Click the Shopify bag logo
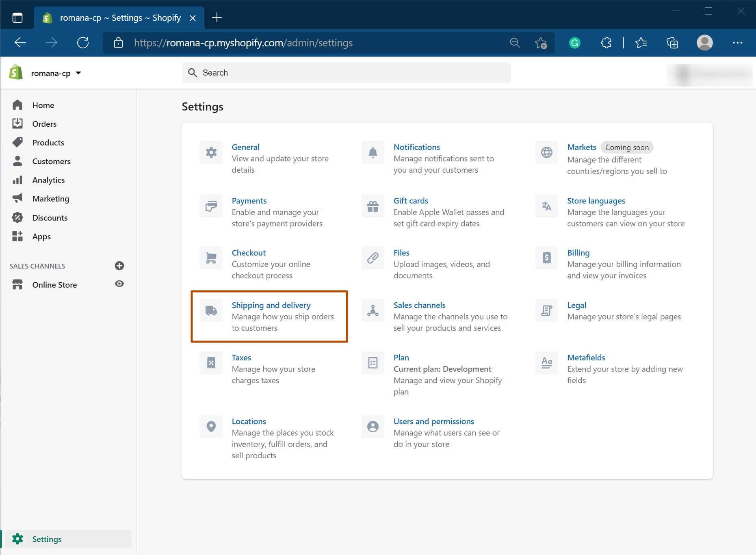The height and width of the screenshot is (555, 756). 16,72
